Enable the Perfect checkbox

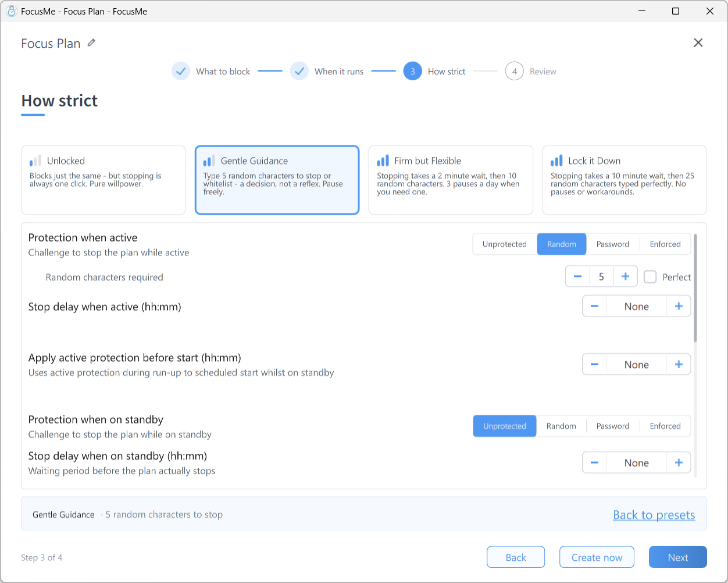[x=650, y=277]
